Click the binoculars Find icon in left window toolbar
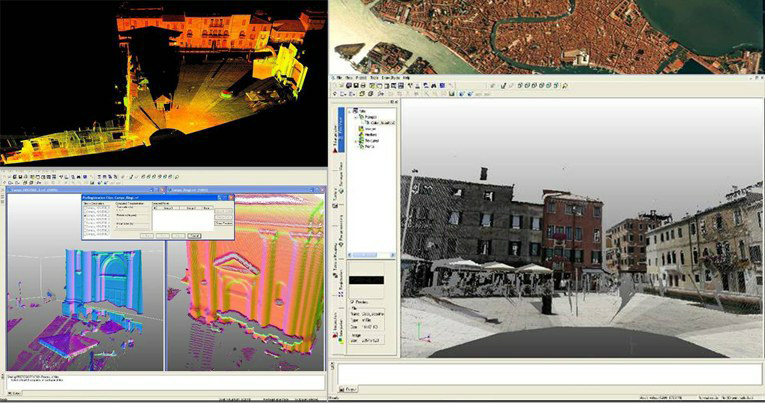The image size is (765, 403). tap(78, 177)
